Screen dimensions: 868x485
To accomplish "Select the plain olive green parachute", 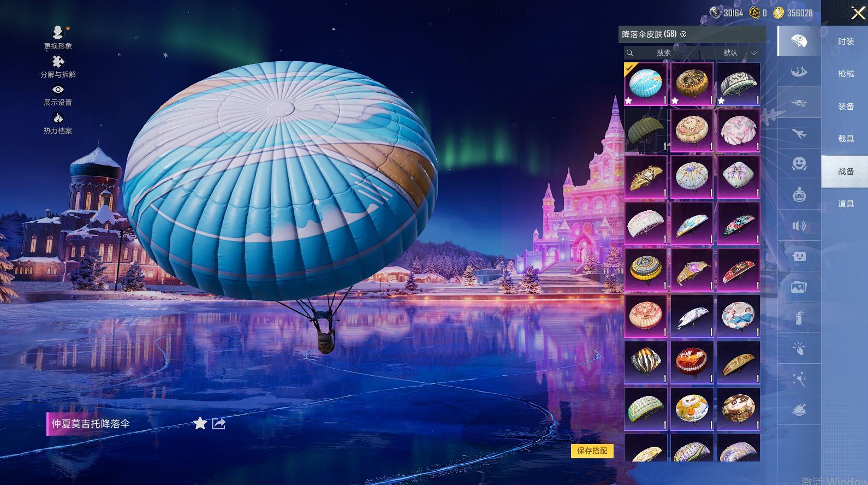I will click(x=645, y=131).
